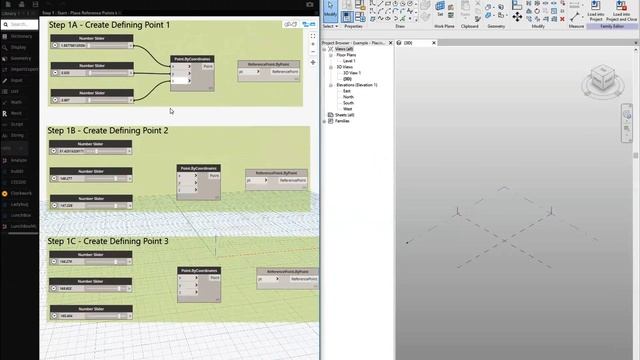The height and width of the screenshot is (360, 640).
Task: Select South elevation in Project Browser
Action: (348, 103)
